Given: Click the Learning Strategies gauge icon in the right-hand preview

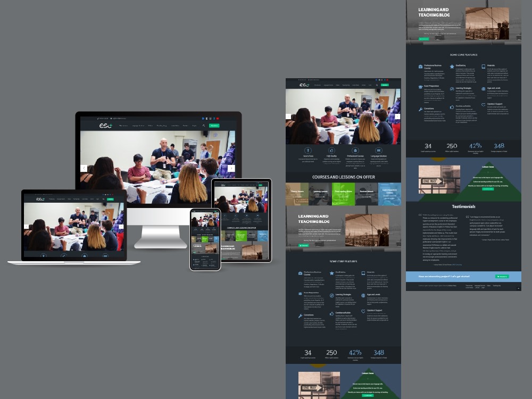Looking at the screenshot, I should pos(452,89).
